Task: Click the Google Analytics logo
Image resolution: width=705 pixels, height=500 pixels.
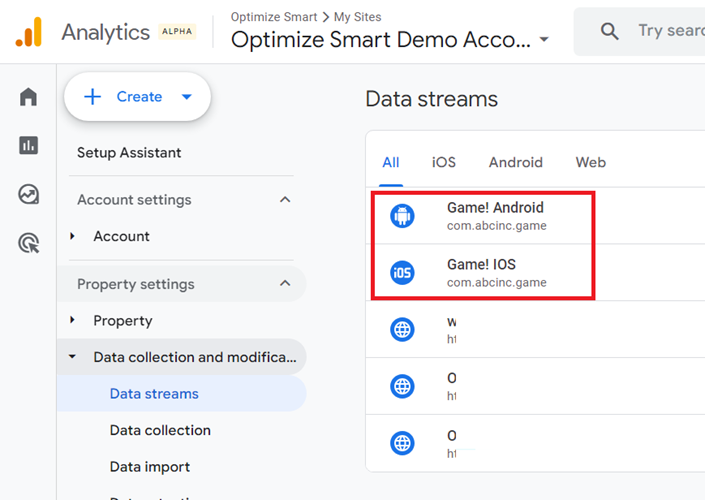Action: pyautogui.click(x=28, y=32)
